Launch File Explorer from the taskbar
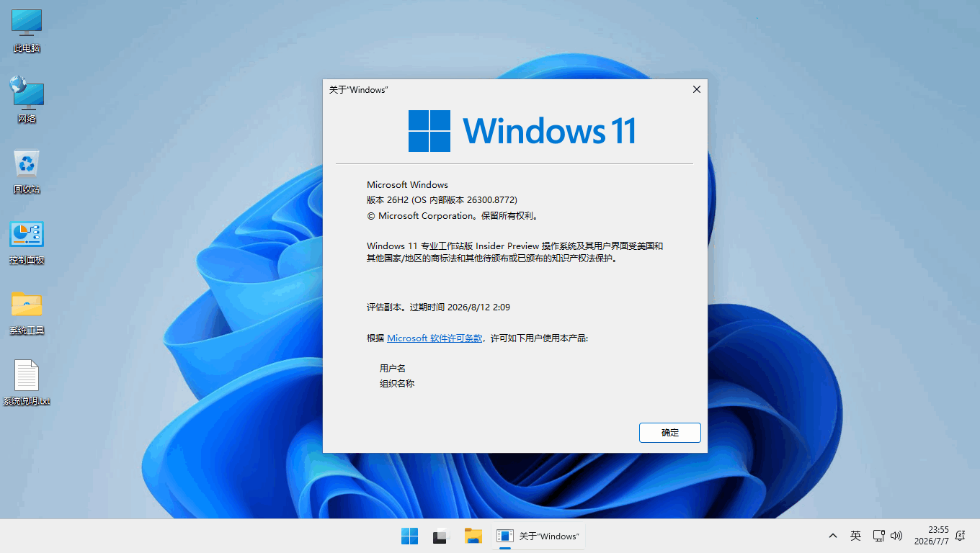980x553 pixels. coord(473,536)
